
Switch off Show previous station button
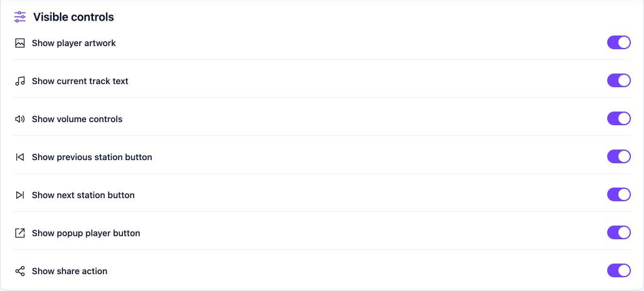click(x=618, y=156)
